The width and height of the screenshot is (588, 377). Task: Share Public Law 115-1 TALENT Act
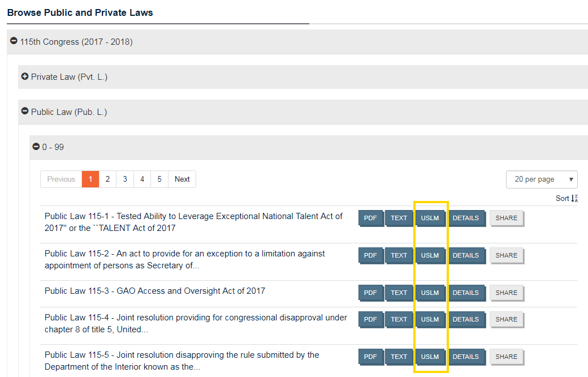[506, 218]
